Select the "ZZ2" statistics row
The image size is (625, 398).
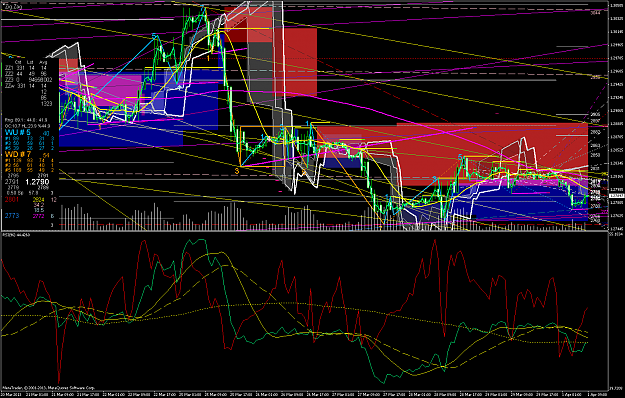click(x=26, y=74)
